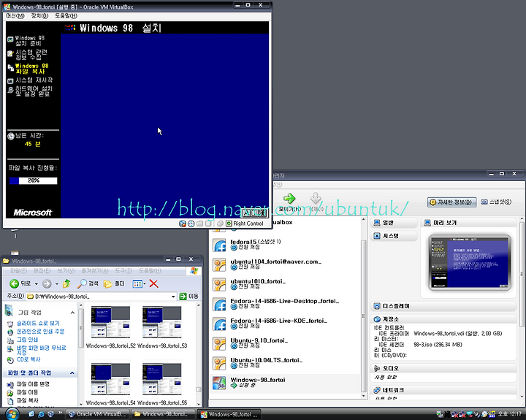The width and height of the screenshot is (526, 420).
Task: Click the 시스템 system section header
Action: pyautogui.click(x=394, y=236)
